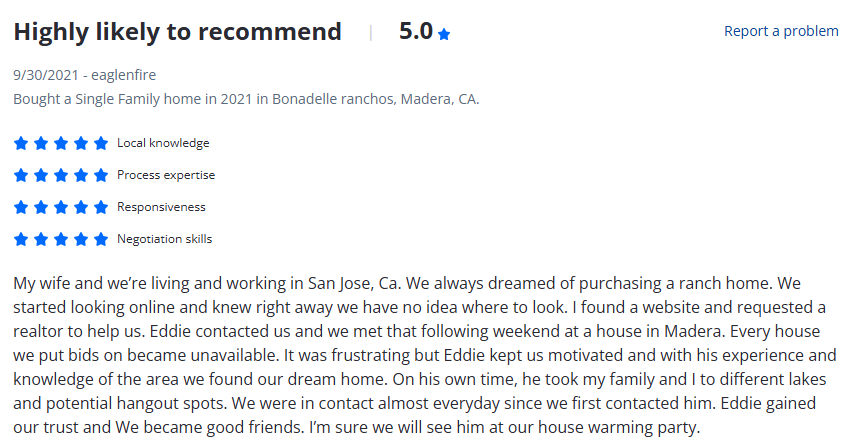The image size is (851, 440).
Task: Click third star of Local knowledge rating
Action: 61,143
